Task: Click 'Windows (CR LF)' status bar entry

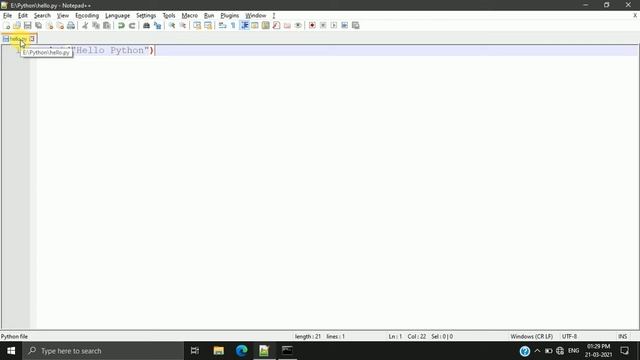Action: (531, 336)
